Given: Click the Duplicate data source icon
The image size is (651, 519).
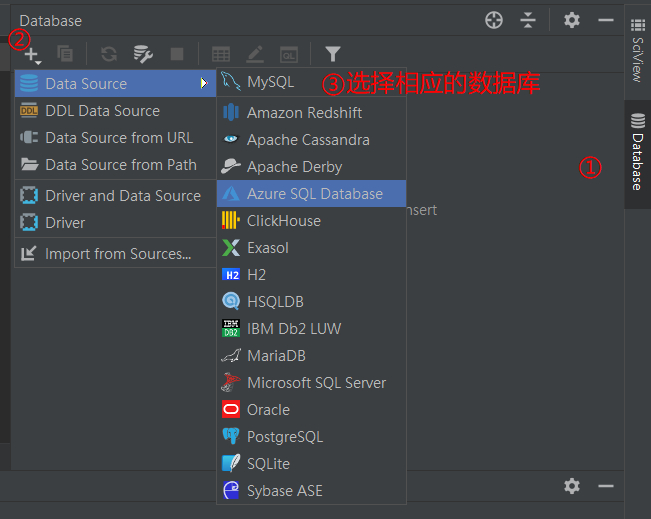Looking at the screenshot, I should pyautogui.click(x=65, y=54).
